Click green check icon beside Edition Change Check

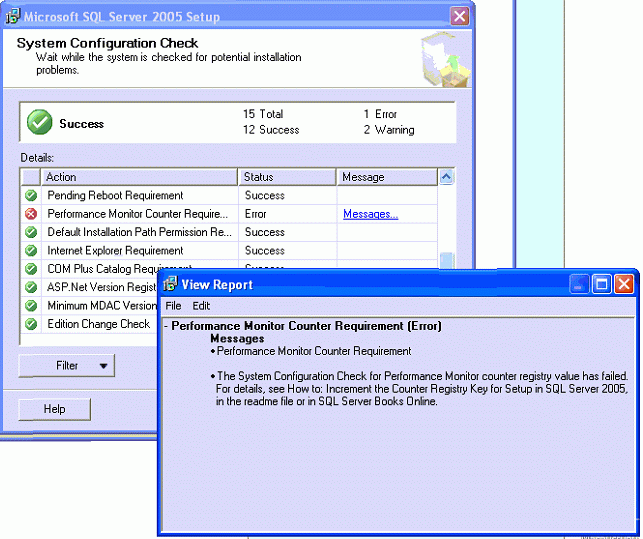(31, 324)
